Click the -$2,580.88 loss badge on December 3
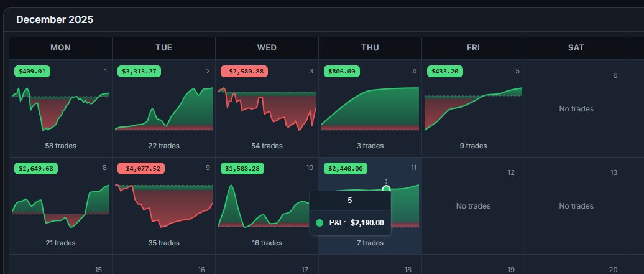 (244, 71)
